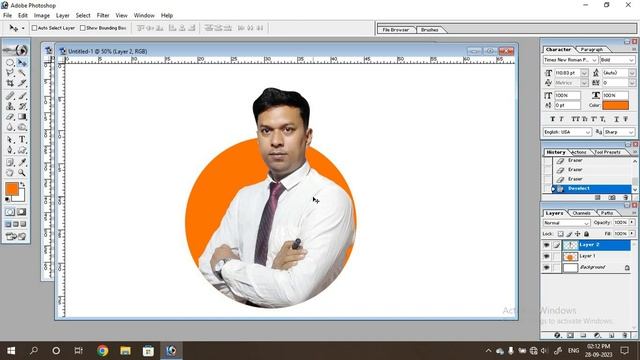640x360 pixels.
Task: Select the Dodge tool
Action: [22, 127]
